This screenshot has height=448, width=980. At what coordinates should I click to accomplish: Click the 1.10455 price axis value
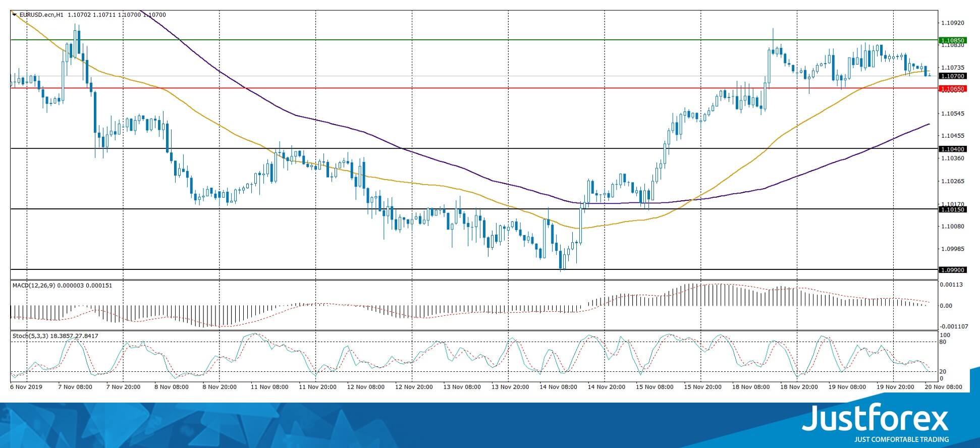(952, 136)
